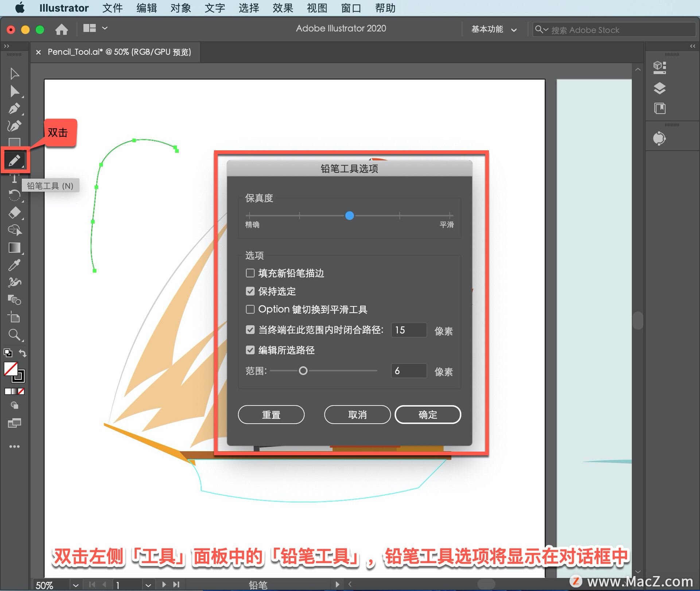The image size is (700, 591).
Task: Click the 保真度 fidelity slider handle
Action: pyautogui.click(x=349, y=216)
